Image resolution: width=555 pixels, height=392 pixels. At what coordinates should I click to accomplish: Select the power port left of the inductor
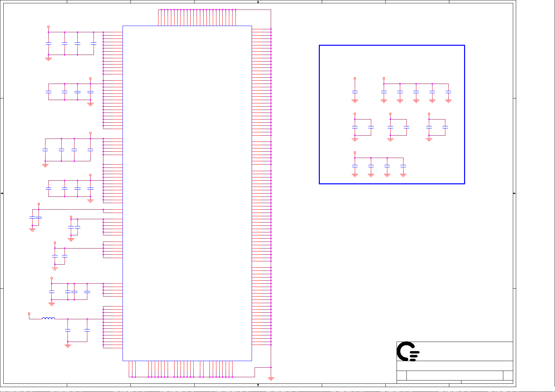29,314
